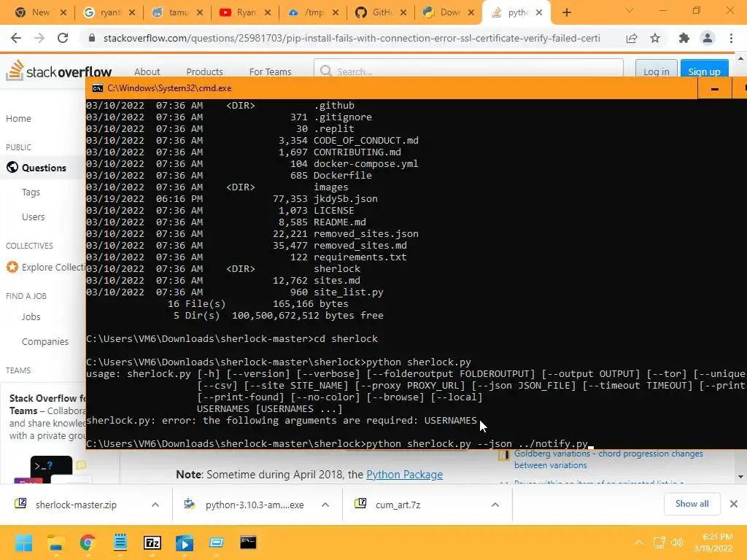This screenshot has height=560, width=747.
Task: Click the page scrollbar down arrow
Action: pyautogui.click(x=740, y=477)
